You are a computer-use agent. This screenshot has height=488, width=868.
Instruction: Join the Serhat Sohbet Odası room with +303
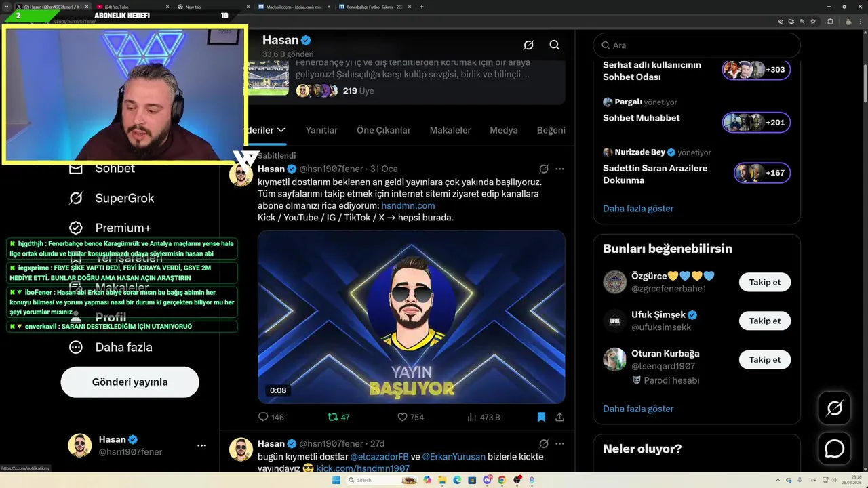coord(756,70)
